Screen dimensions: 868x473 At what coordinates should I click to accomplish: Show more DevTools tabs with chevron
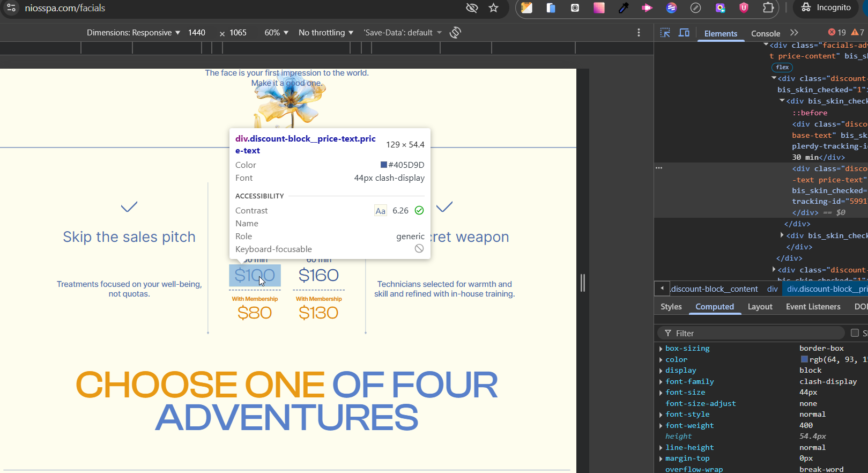(x=794, y=33)
